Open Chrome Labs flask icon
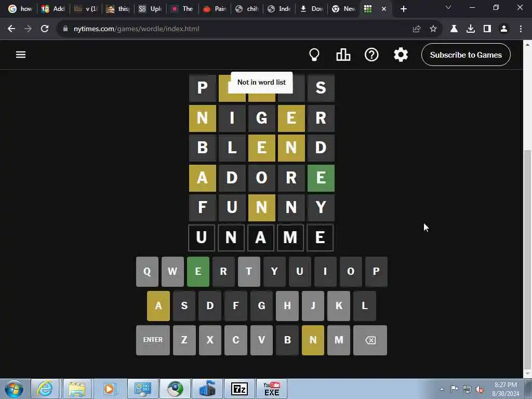Screen dimensions: 532x399 pyautogui.click(x=454, y=29)
